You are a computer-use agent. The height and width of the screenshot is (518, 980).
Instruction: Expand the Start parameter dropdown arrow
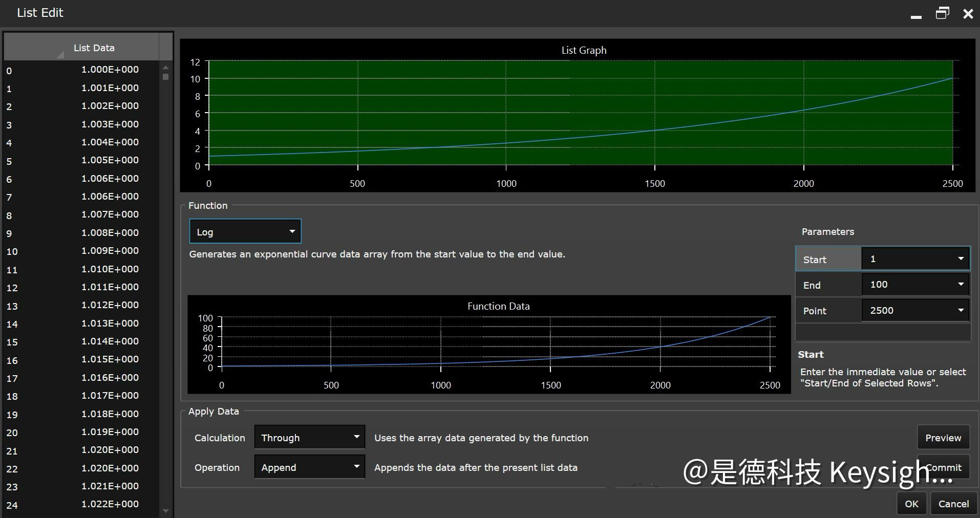pyautogui.click(x=961, y=259)
